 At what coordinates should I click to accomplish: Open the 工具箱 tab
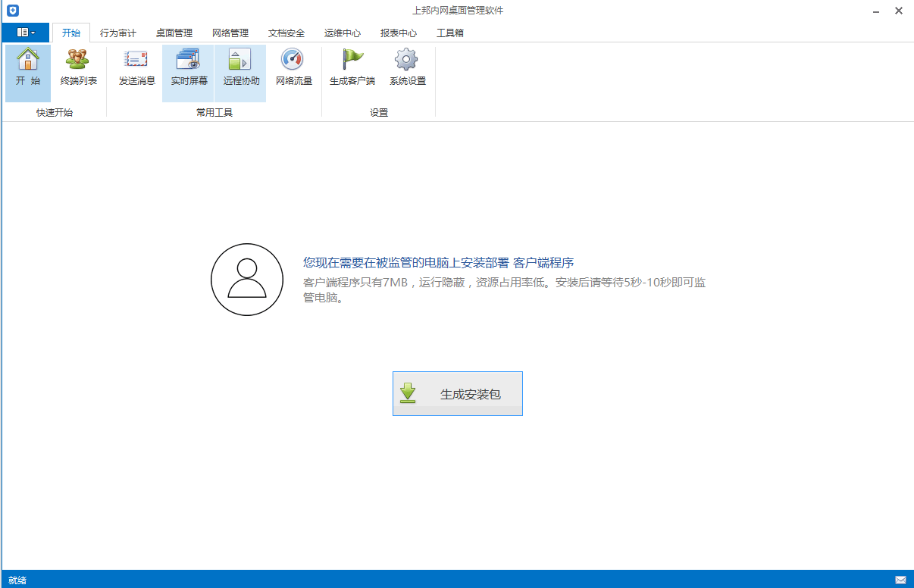pyautogui.click(x=450, y=33)
